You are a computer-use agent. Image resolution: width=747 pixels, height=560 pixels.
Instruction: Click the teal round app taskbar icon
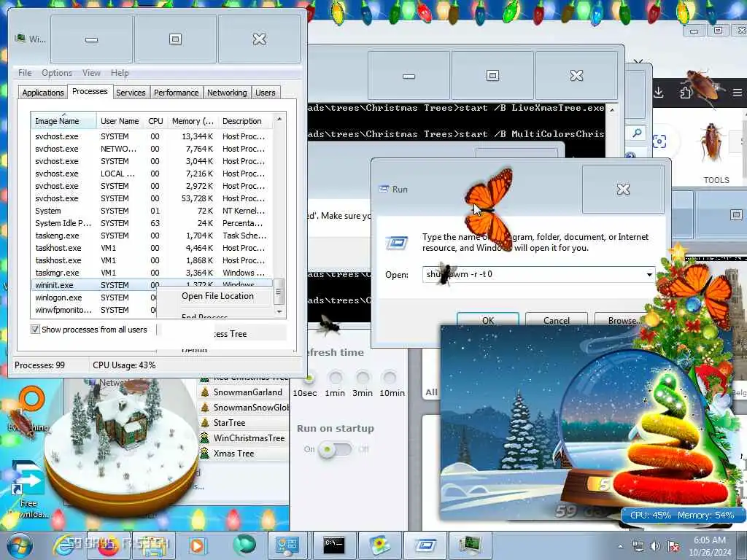244,545
